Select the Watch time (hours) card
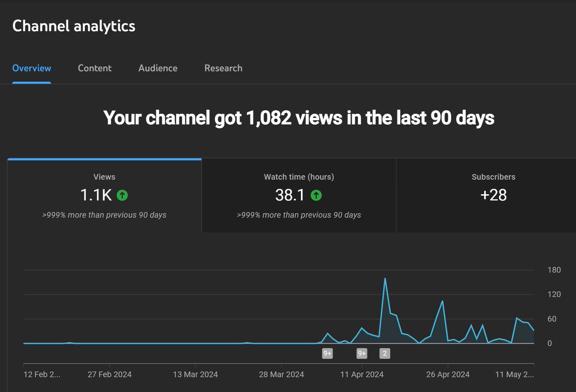 coord(299,196)
